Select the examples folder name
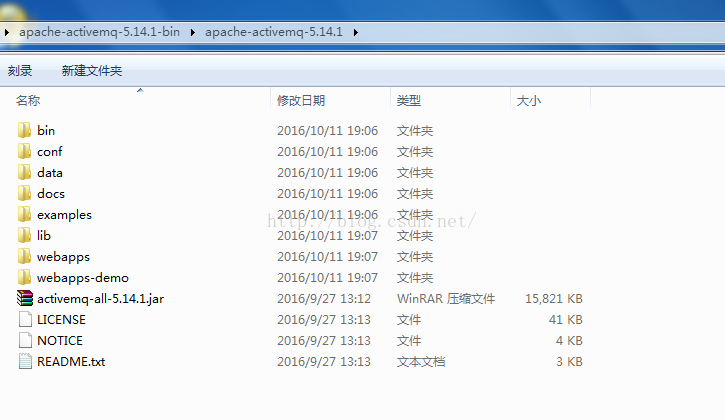This screenshot has width=725, height=420. point(64,215)
